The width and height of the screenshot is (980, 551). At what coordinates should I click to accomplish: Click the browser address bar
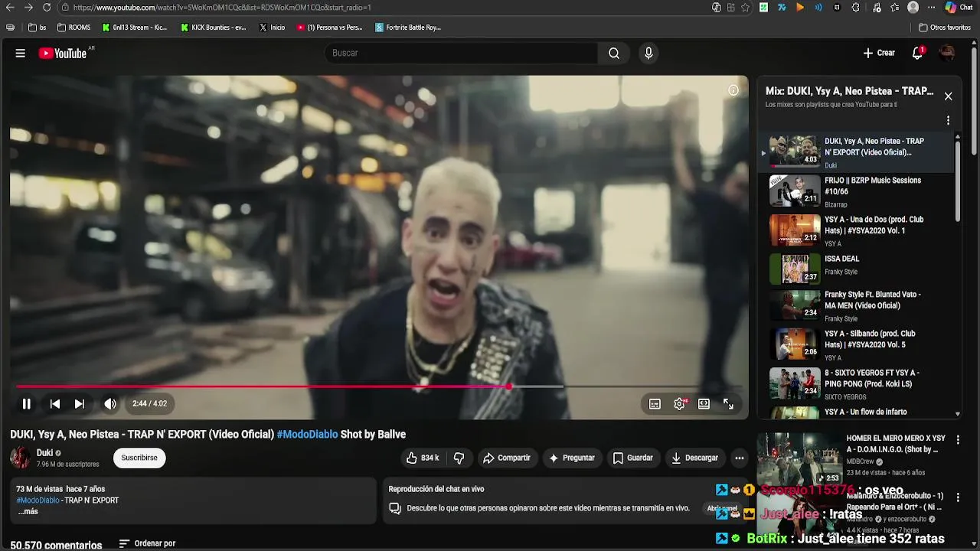(383, 8)
